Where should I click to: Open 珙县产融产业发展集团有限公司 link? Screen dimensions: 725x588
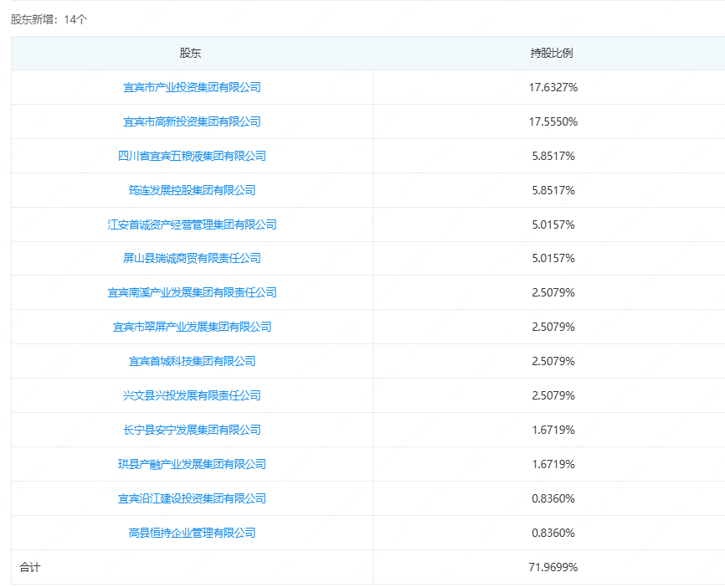192,463
